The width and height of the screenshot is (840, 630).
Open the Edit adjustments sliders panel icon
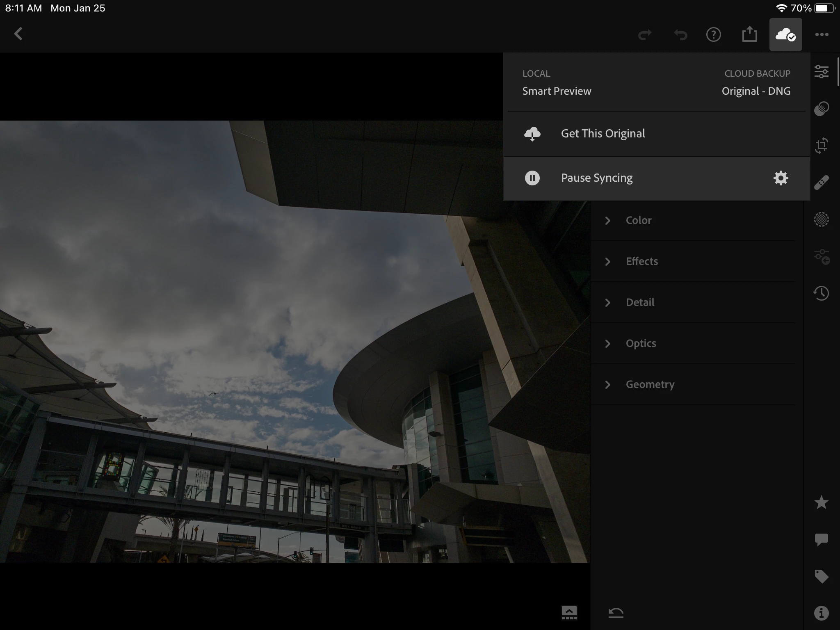pyautogui.click(x=821, y=72)
